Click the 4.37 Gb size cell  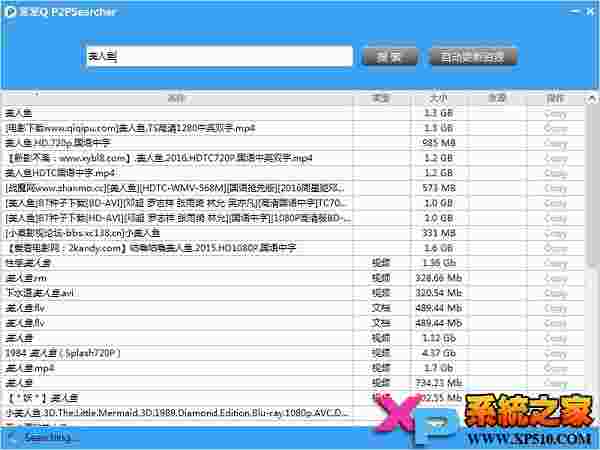pyautogui.click(x=439, y=353)
